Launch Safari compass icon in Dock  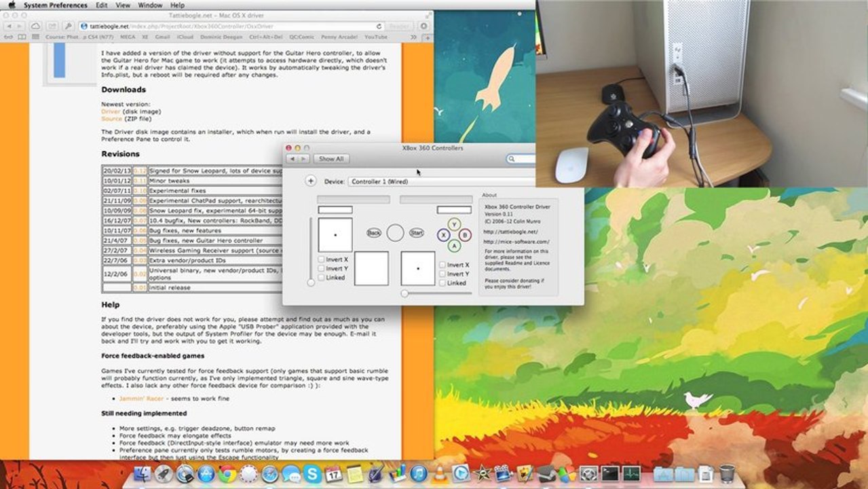pos(270,473)
